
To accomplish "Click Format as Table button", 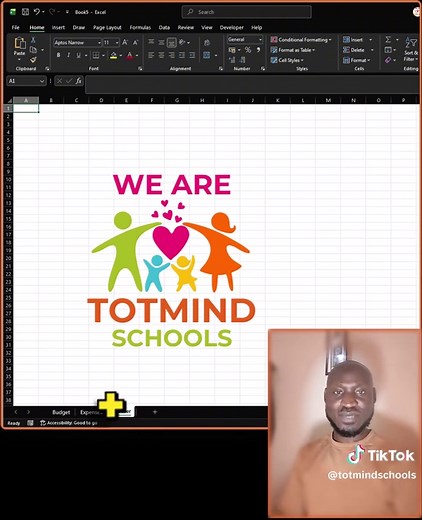I will pyautogui.click(x=293, y=50).
